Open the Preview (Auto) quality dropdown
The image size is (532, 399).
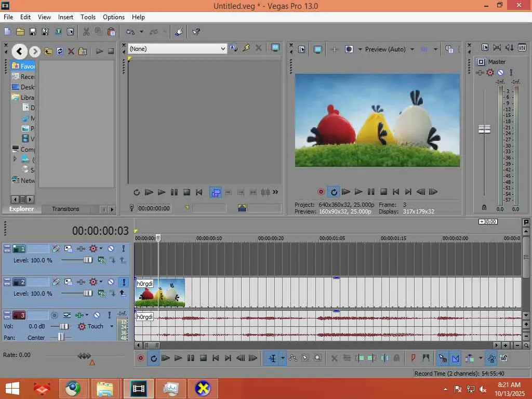pos(412,49)
